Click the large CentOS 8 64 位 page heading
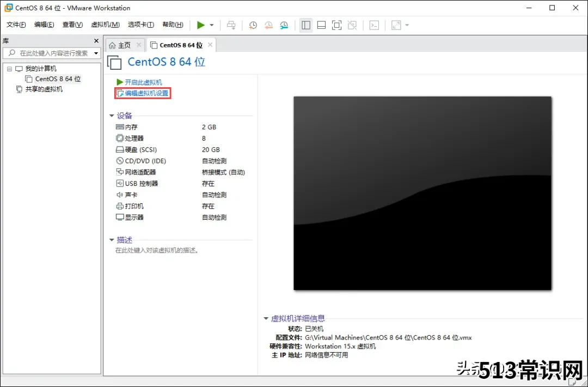 [x=167, y=62]
